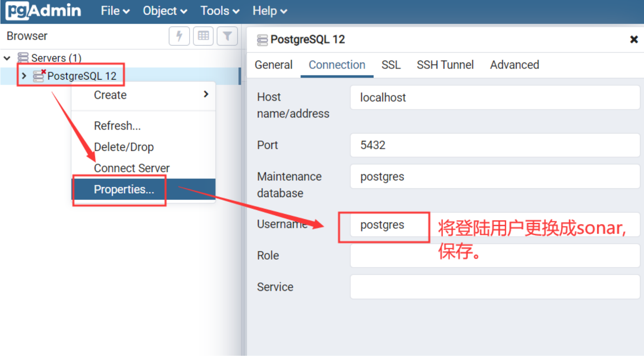Open the Object menu

coord(165,11)
